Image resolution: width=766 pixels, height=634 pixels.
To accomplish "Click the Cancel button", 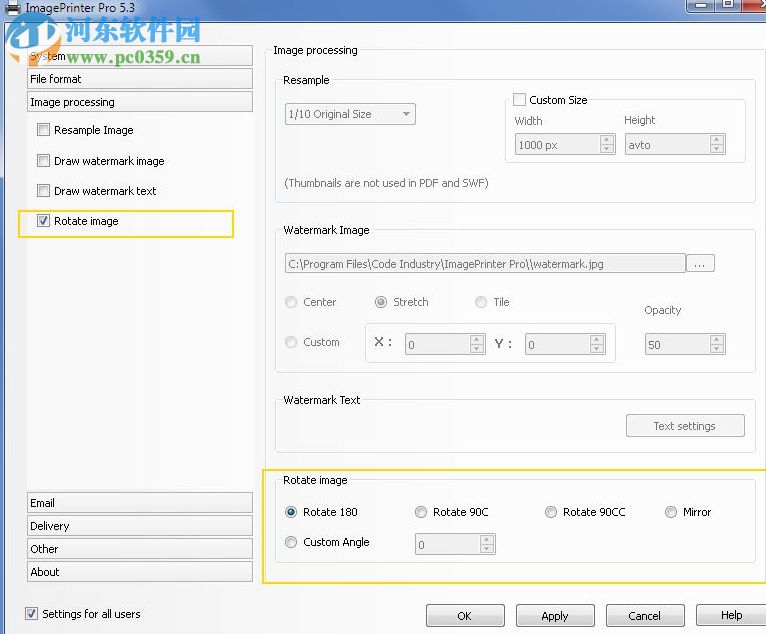I will 645,615.
